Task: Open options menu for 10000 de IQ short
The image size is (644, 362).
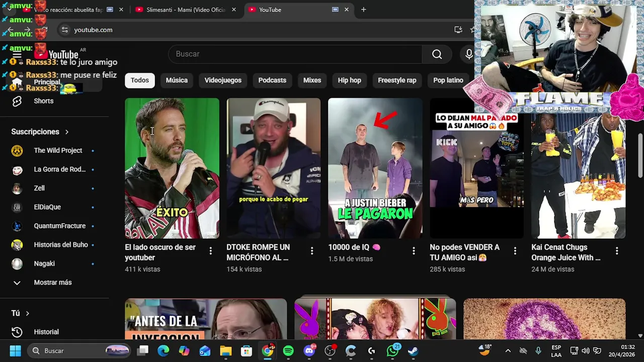Action: pyautogui.click(x=414, y=251)
